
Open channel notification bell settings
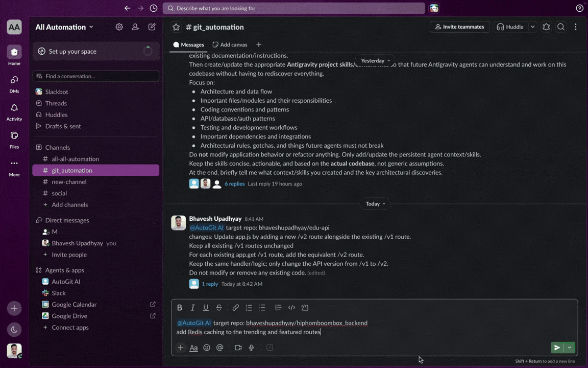546,27
